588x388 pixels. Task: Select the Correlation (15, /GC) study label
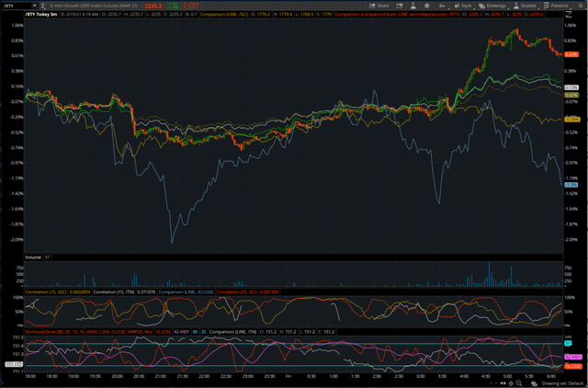pyautogui.click(x=46, y=292)
